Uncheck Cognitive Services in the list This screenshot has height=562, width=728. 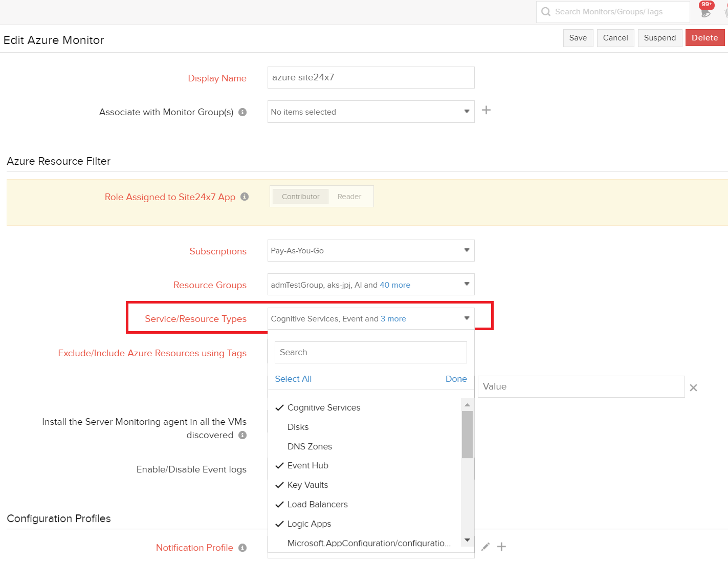click(x=323, y=408)
